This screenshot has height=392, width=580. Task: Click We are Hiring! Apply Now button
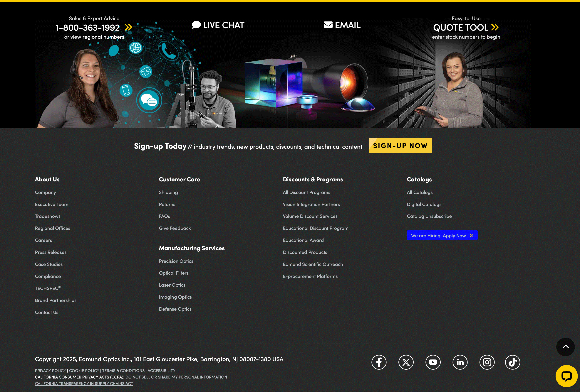[442, 235]
